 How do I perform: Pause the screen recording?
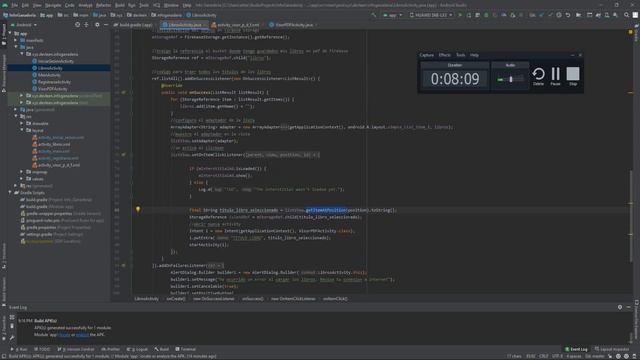[556, 76]
